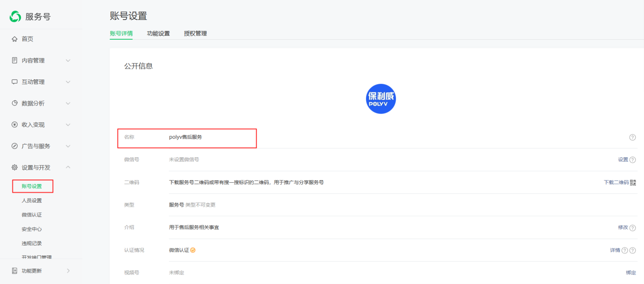The height and width of the screenshot is (284, 644).
Task: Click the help icon beside 设置 in 微信号 row
Action: 633,160
